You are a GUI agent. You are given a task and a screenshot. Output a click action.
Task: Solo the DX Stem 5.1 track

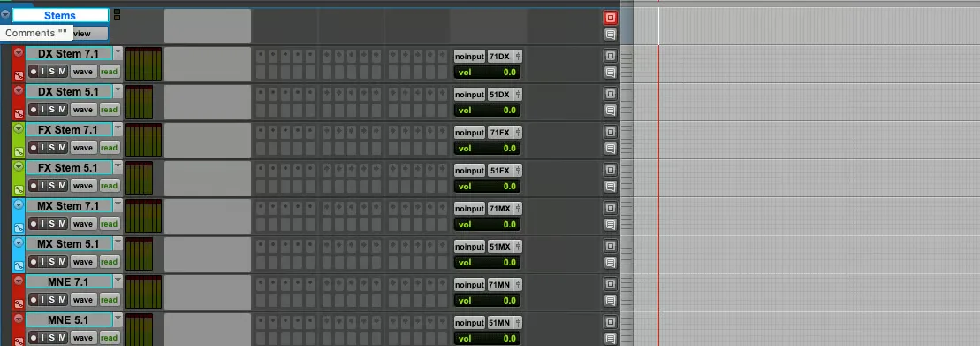(52, 110)
